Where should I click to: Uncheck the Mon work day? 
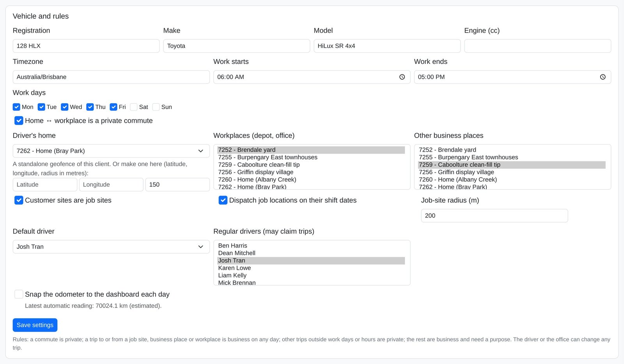(x=16, y=107)
